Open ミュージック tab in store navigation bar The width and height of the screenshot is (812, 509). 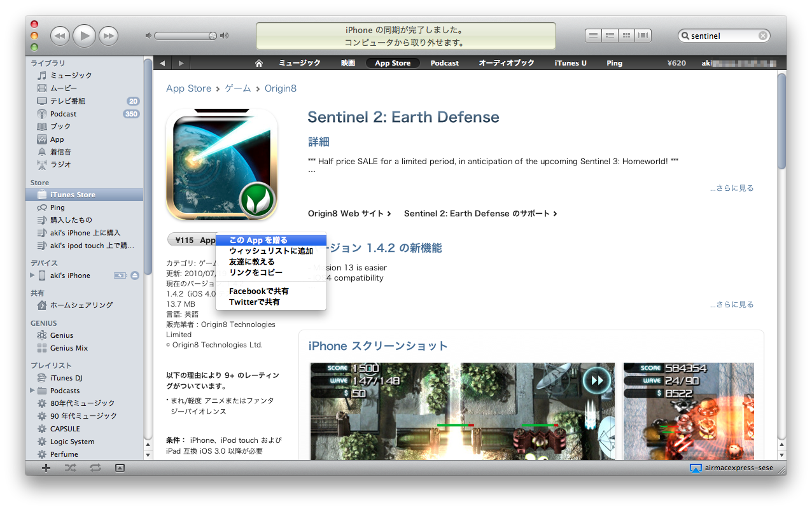click(300, 63)
